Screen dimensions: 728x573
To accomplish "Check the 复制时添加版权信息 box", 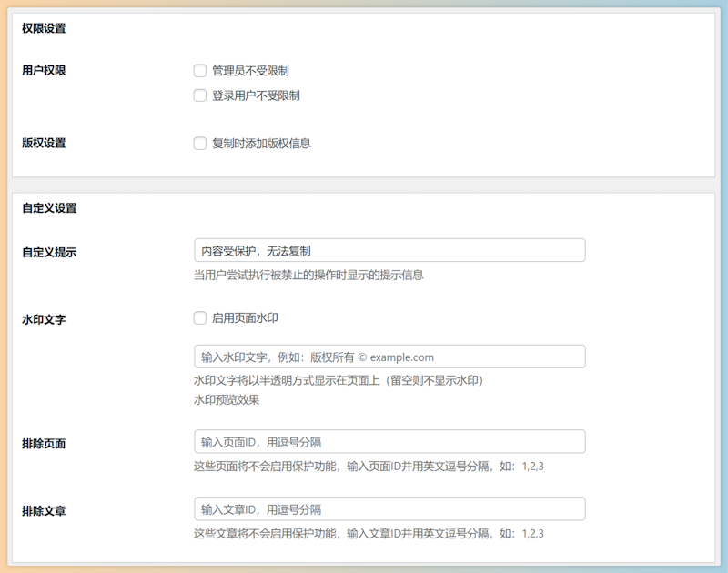I will click(200, 144).
